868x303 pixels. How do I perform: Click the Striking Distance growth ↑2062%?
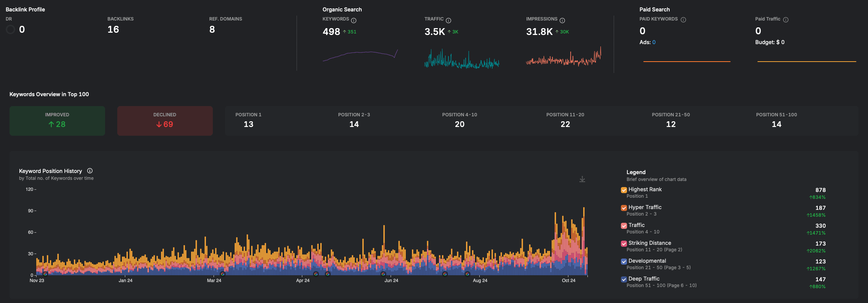[x=816, y=251]
